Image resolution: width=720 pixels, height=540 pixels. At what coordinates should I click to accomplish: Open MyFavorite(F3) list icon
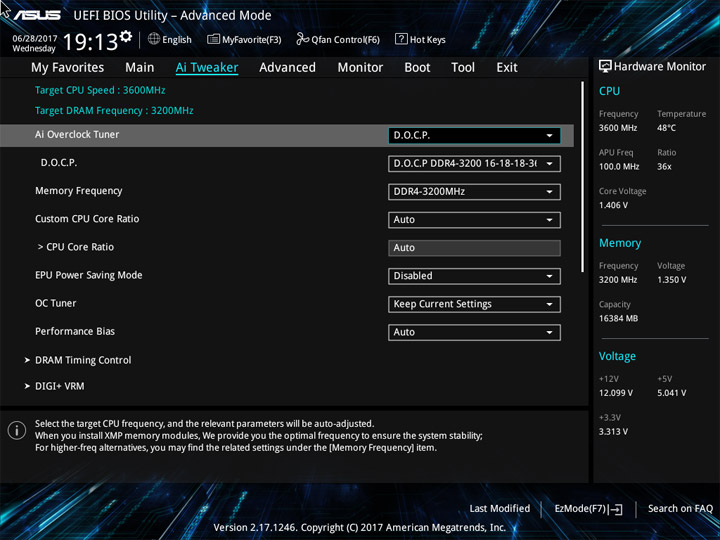[x=213, y=39]
